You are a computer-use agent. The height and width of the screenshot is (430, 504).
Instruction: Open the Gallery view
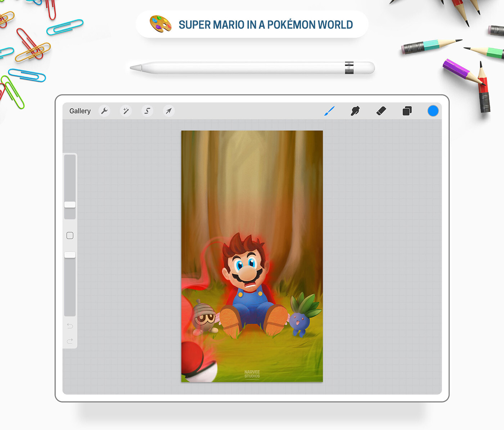click(80, 111)
